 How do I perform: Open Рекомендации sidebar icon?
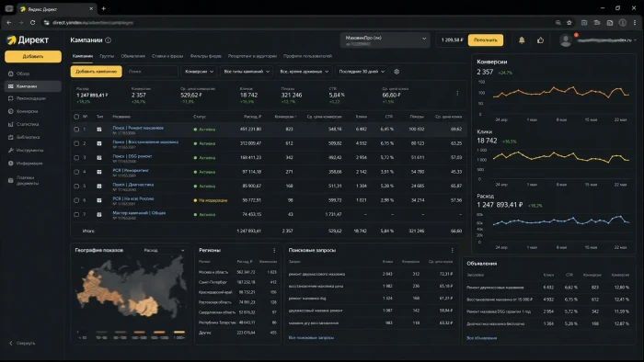pos(11,98)
